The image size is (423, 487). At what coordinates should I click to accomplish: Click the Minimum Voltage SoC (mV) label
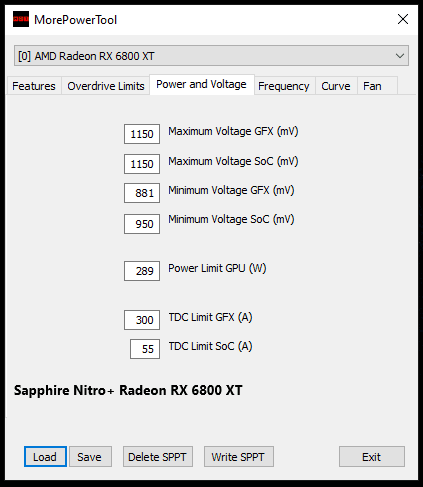[231, 220]
